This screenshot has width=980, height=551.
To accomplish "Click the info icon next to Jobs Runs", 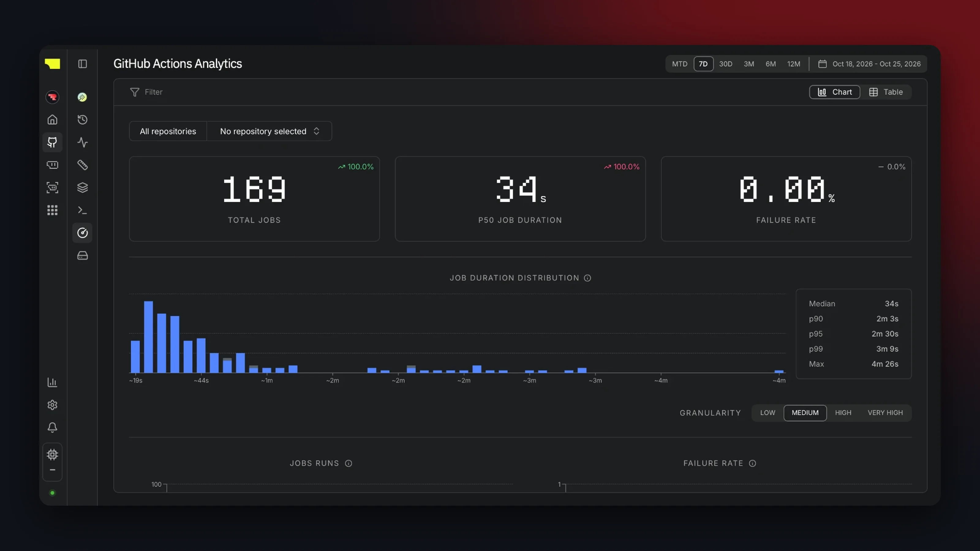I will point(349,463).
